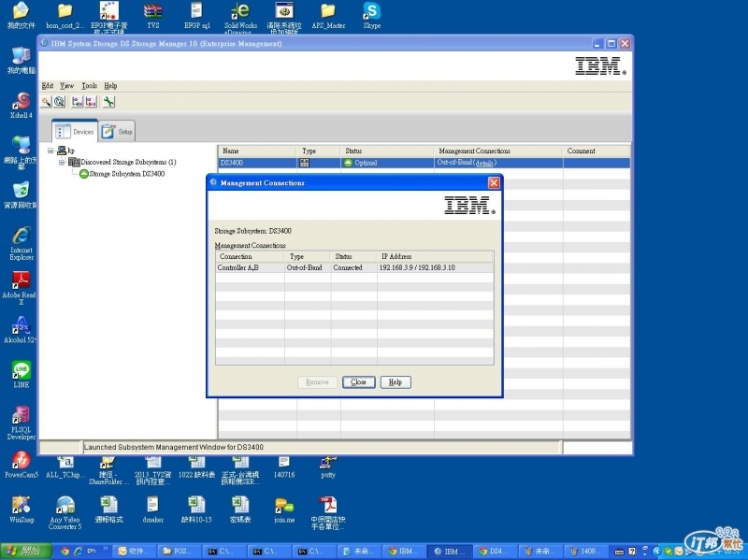Image resolution: width=748 pixels, height=560 pixels.
Task: Open the Xshell 4 desktop icon
Action: click(21, 106)
